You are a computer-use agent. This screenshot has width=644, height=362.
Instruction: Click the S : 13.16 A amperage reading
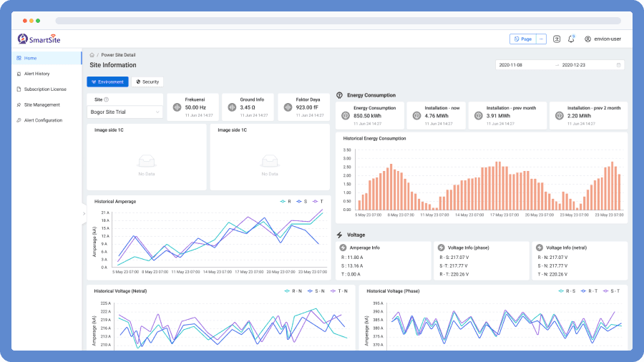pos(352,265)
